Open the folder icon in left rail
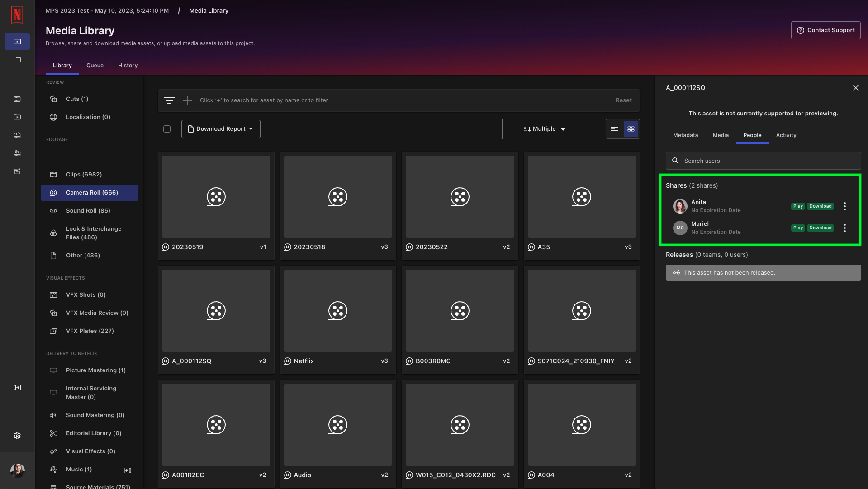The image size is (868, 489). (x=17, y=59)
